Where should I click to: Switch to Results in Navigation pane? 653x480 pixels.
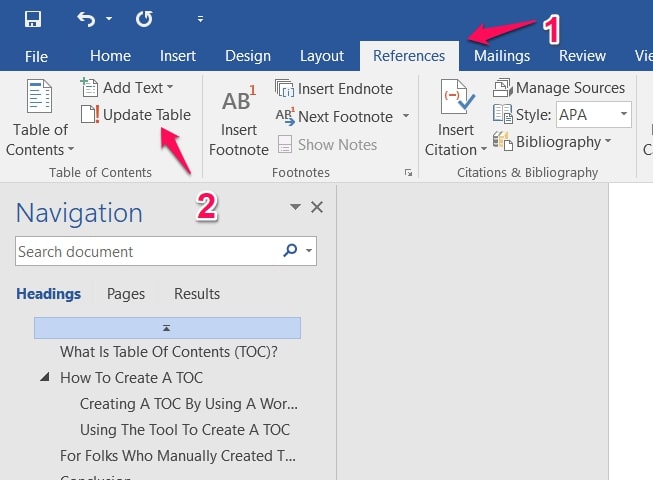pos(197,294)
